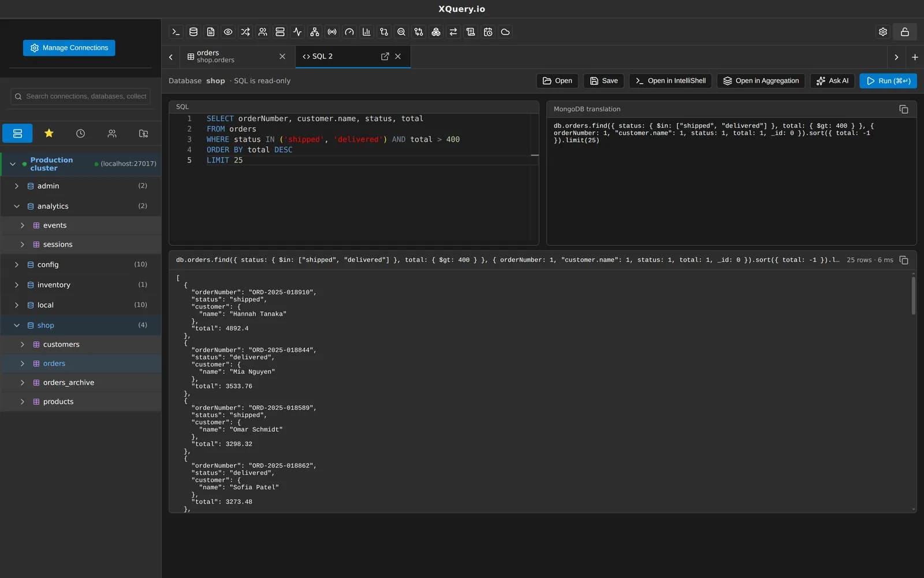
Task: Open the bar chart toolbar icon
Action: (367, 32)
